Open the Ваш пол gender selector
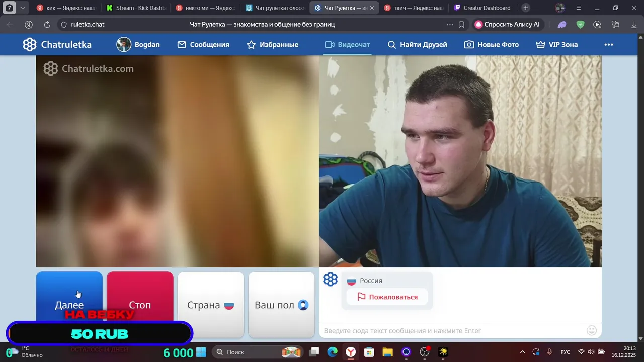The height and width of the screenshot is (362, 644). point(282,305)
